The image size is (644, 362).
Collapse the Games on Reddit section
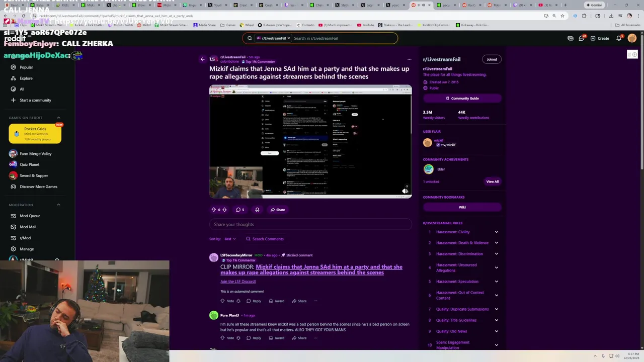coord(58,118)
